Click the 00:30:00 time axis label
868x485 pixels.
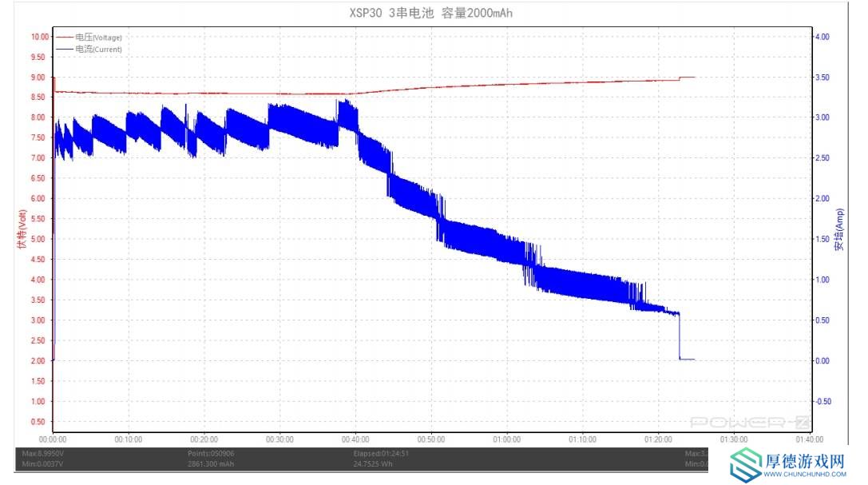coord(279,439)
